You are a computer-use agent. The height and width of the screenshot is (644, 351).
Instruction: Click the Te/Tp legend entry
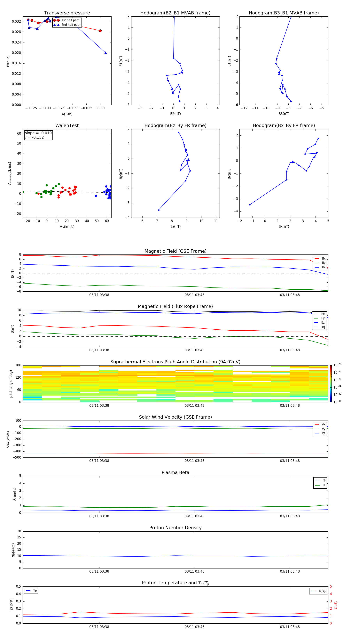(318, 591)
